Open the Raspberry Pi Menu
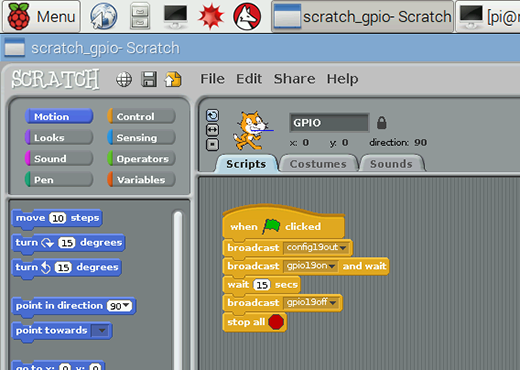The image size is (520, 370). pos(41,17)
